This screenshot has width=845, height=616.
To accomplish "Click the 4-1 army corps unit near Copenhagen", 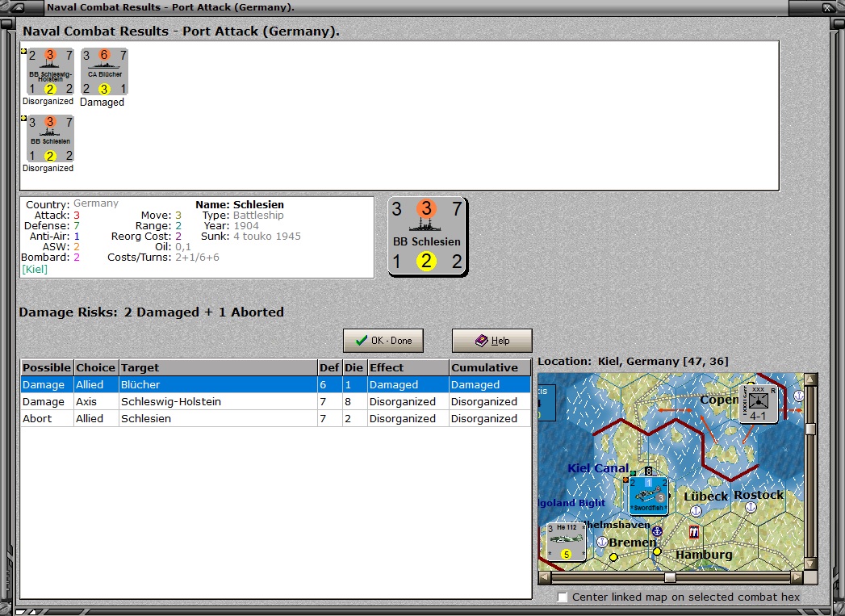I will click(758, 403).
